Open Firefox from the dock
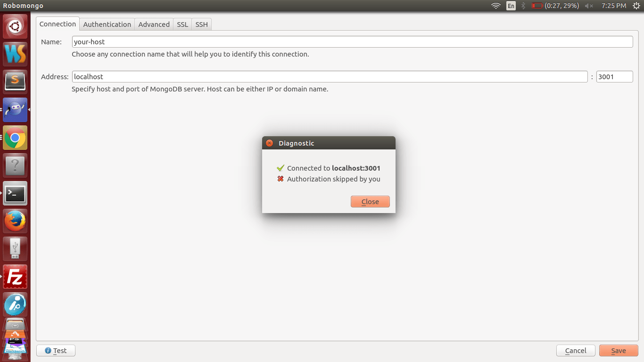The height and width of the screenshot is (362, 644). coord(15,221)
